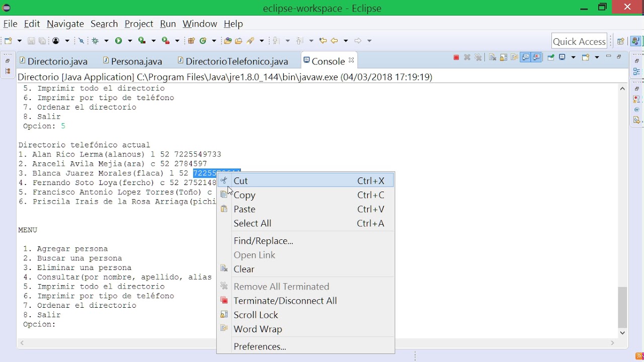Select the Java perspective icon
The image size is (644, 362).
(x=636, y=41)
